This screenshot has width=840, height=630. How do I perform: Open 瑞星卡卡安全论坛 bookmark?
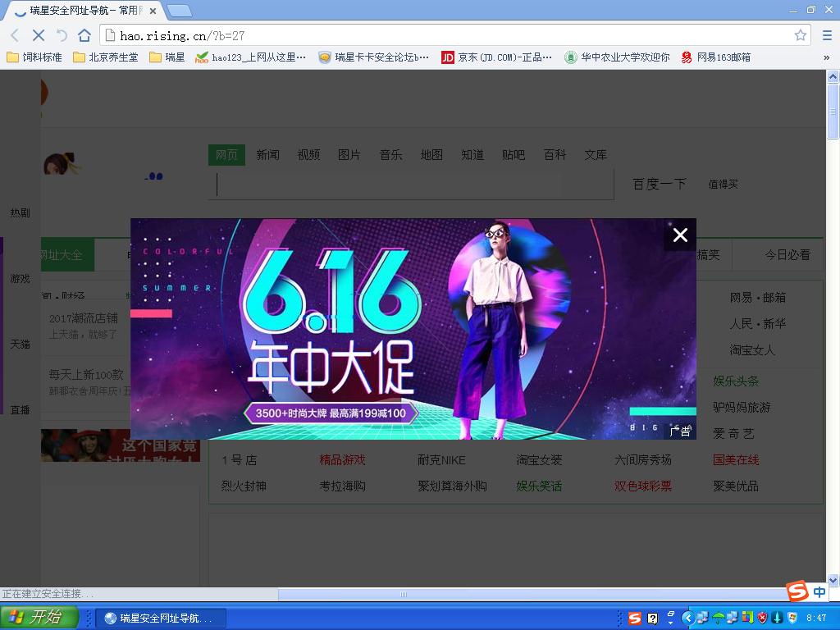coord(374,57)
